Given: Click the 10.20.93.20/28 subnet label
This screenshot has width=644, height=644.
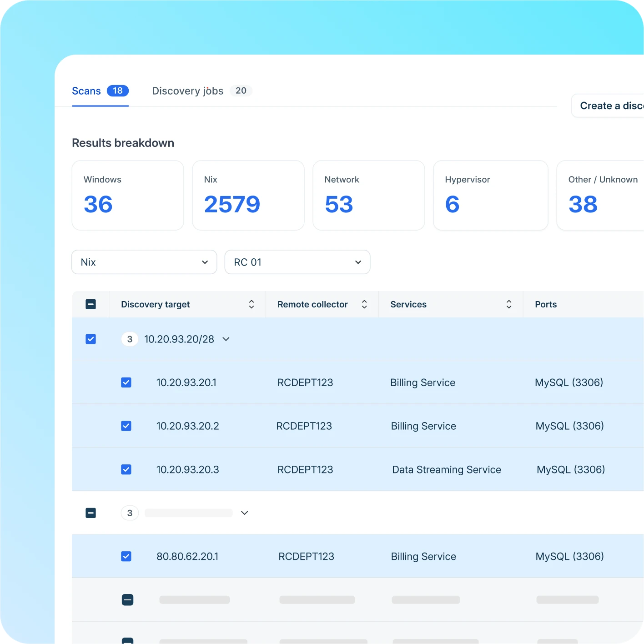Looking at the screenshot, I should (x=179, y=339).
